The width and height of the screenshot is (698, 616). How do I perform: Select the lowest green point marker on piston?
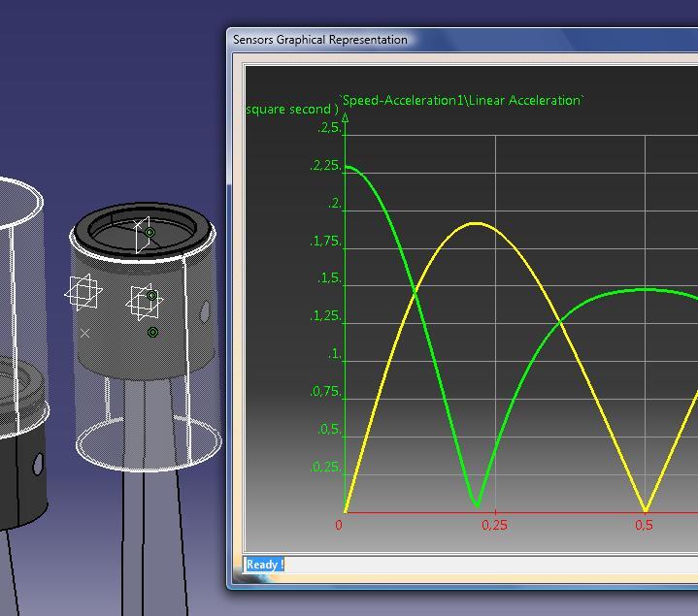[x=152, y=332]
